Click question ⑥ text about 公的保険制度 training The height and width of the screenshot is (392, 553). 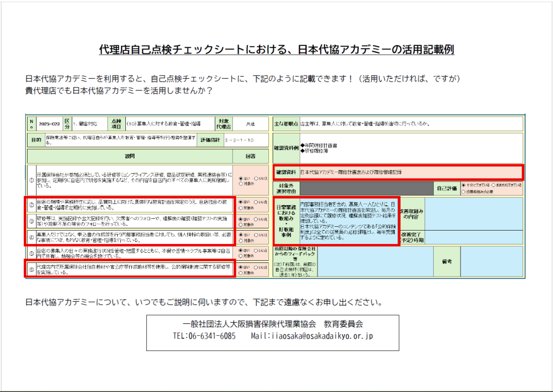point(134,269)
